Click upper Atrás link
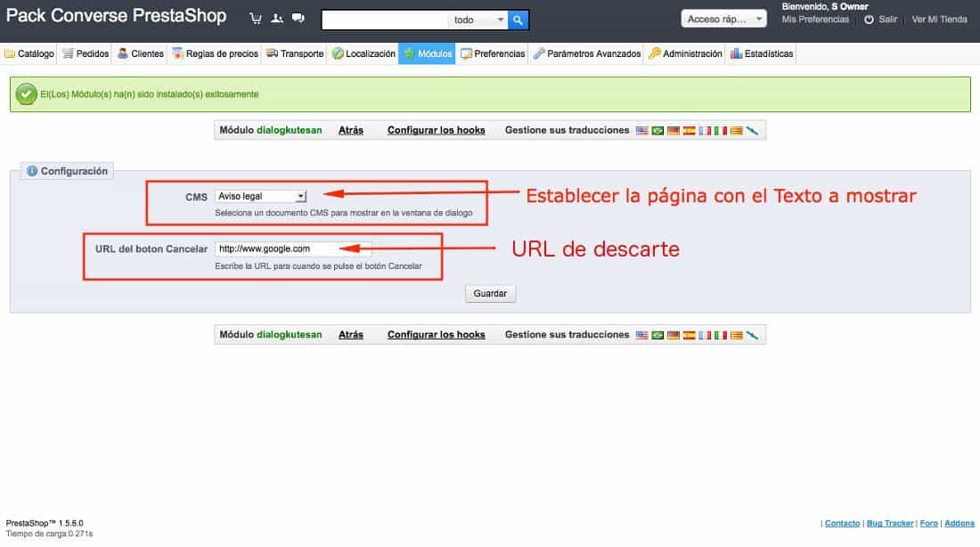The image size is (980, 547). pyautogui.click(x=351, y=130)
